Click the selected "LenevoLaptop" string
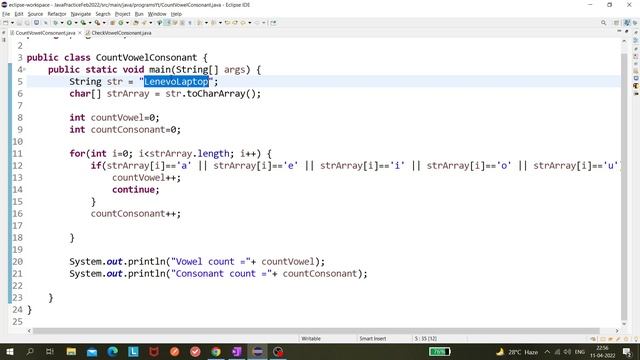The height and width of the screenshot is (360, 640). [176, 82]
